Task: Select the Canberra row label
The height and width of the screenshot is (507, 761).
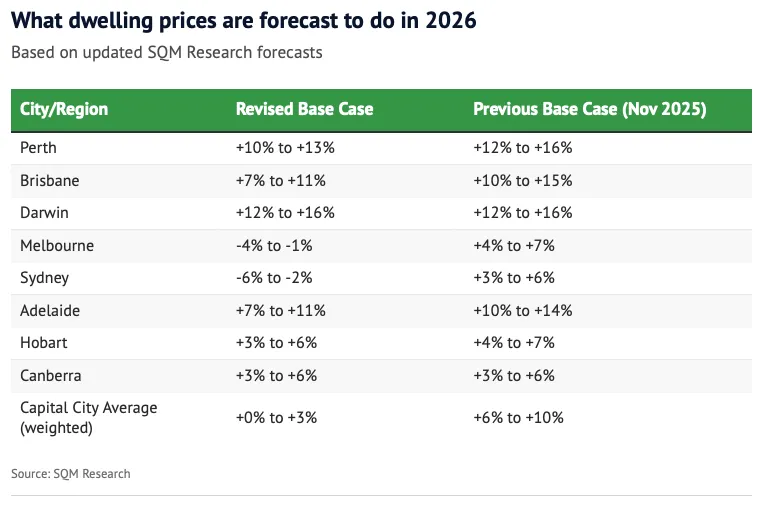Action: [x=51, y=375]
